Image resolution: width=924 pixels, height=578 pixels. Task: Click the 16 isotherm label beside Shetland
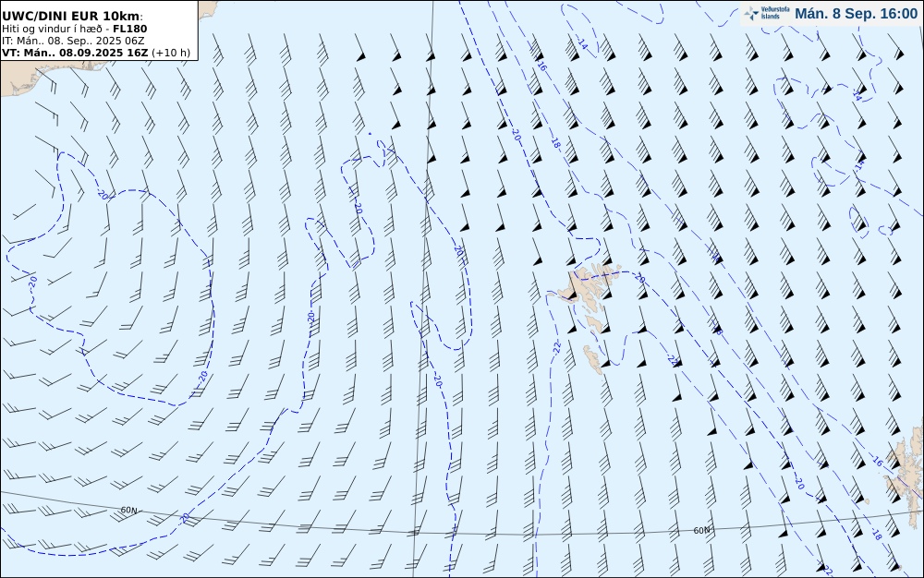point(878,462)
